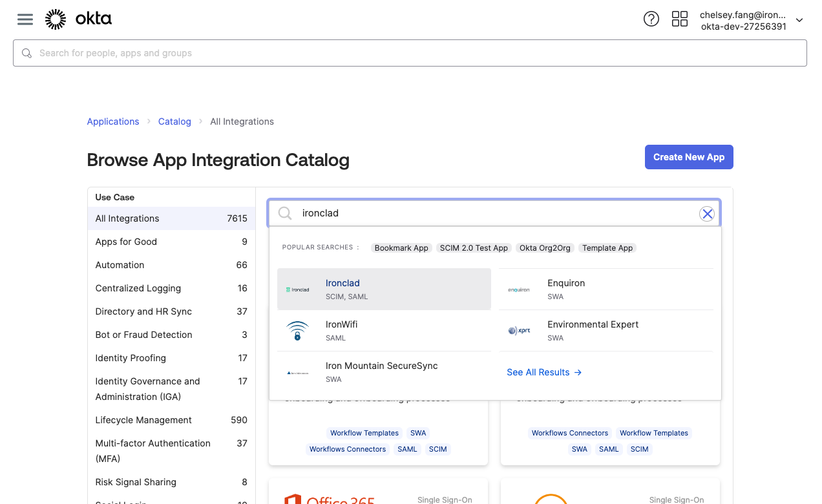
Task: Open the Environmental Expert result
Action: 606,331
